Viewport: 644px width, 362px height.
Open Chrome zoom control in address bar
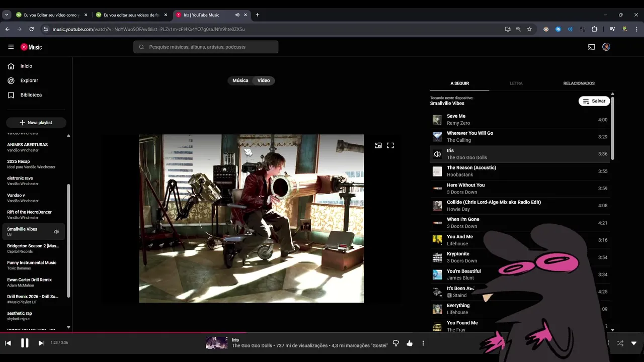[x=518, y=29]
